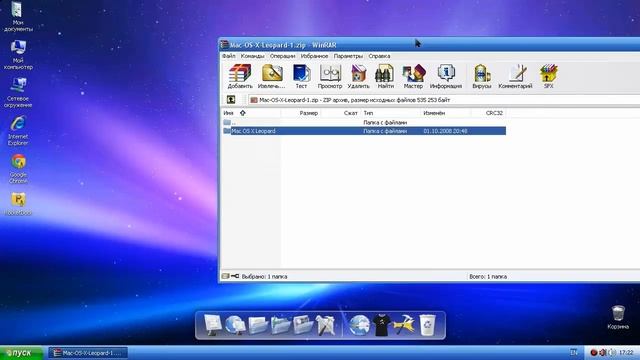Launch Internet Explorer from desktop
Viewport: 640px width, 360px height.
(x=18, y=131)
